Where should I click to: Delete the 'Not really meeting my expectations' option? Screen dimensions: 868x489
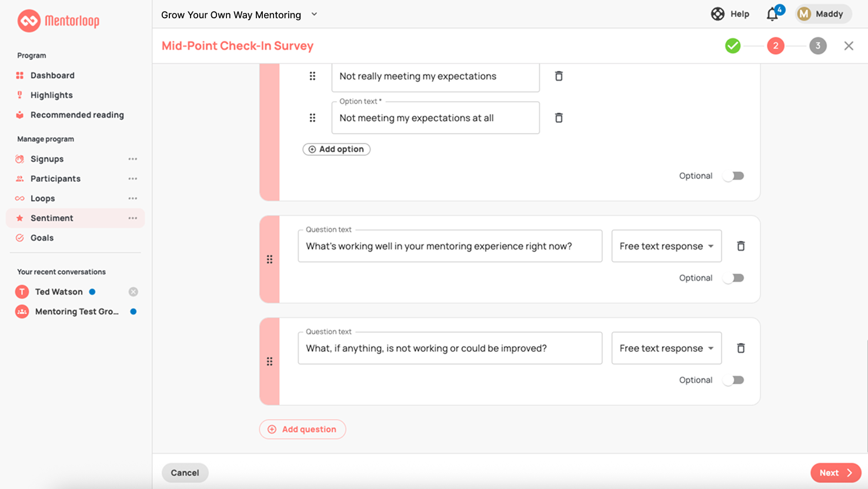pyautogui.click(x=559, y=76)
